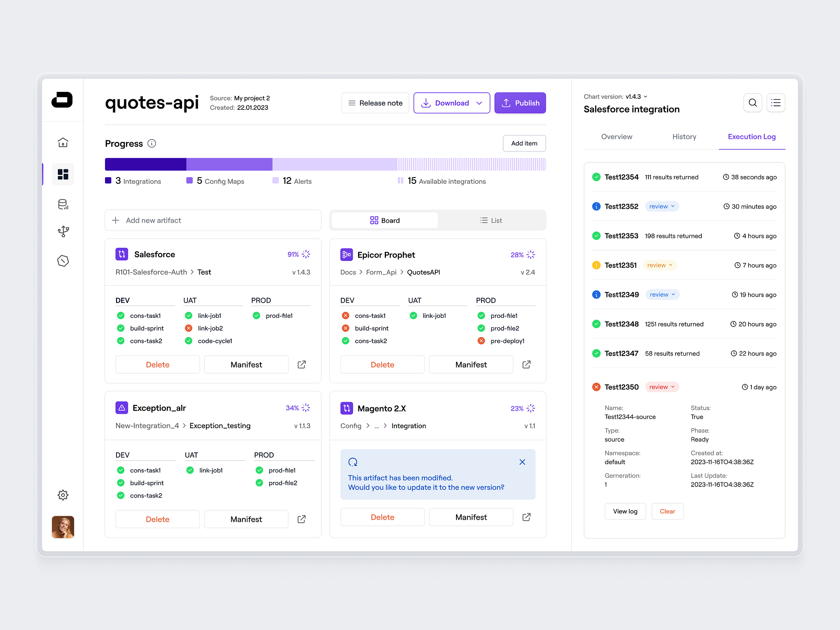
Task: Click Epicor Prophet 28% loading spinner
Action: pos(531,255)
